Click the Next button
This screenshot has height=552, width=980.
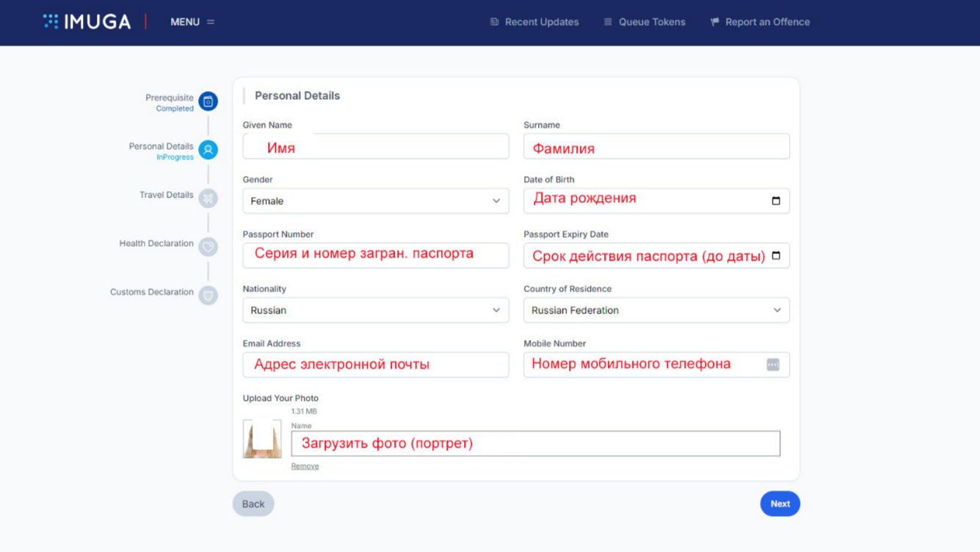coord(780,504)
